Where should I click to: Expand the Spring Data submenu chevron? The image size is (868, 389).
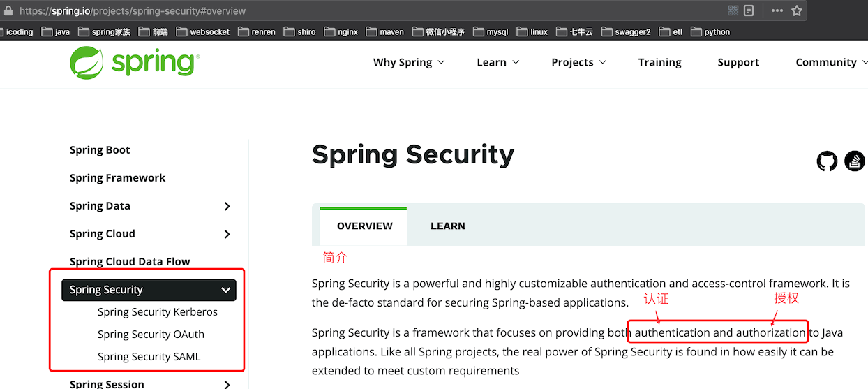coord(227,206)
